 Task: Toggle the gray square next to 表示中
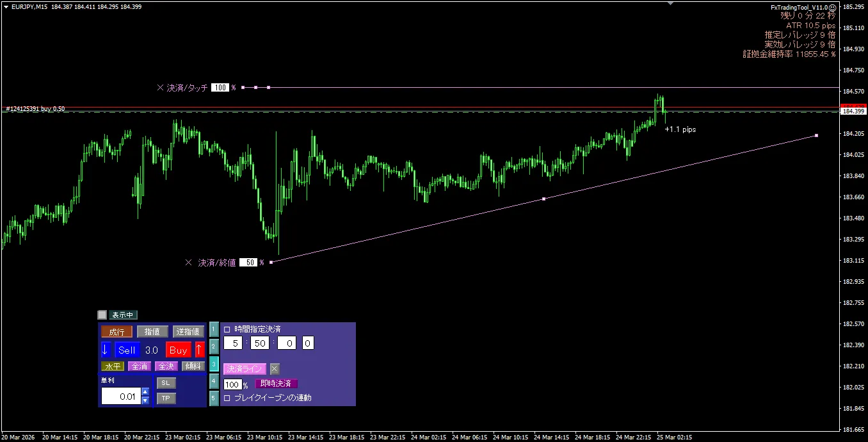point(102,315)
